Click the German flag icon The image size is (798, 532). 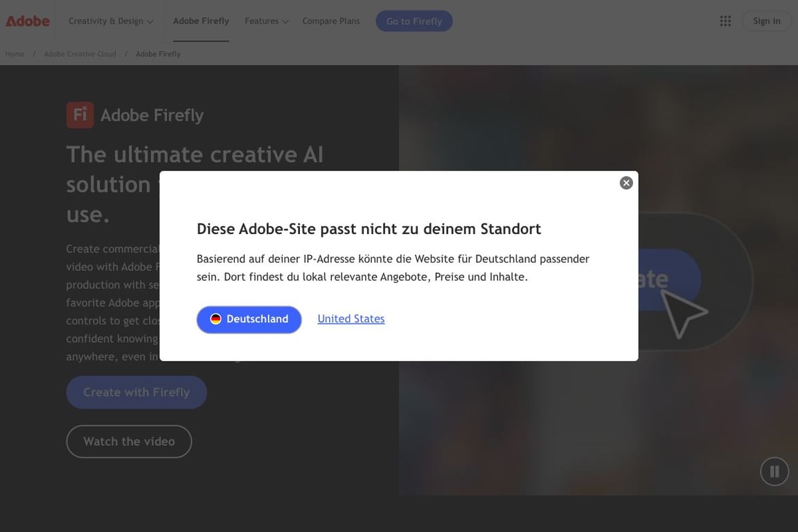click(216, 319)
